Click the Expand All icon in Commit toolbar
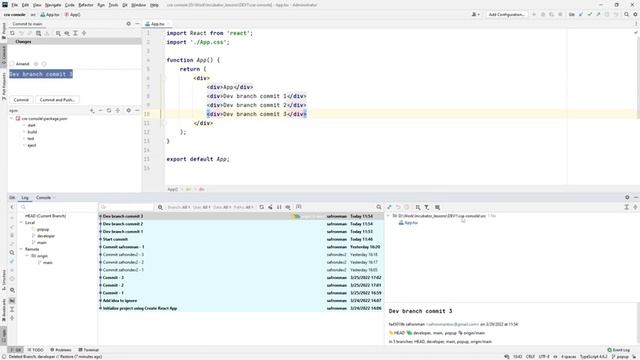Image resolution: width=640 pixels, height=360 pixels. click(75, 33)
